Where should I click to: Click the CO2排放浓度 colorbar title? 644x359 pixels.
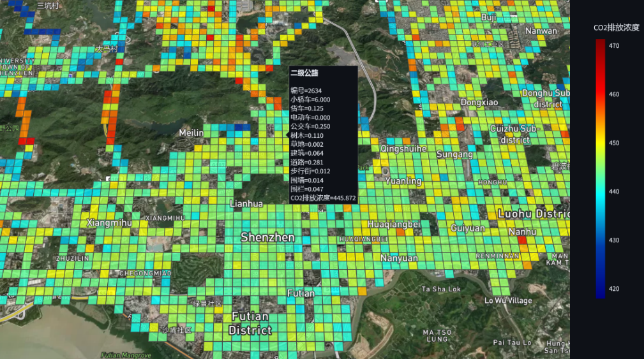pyautogui.click(x=616, y=27)
